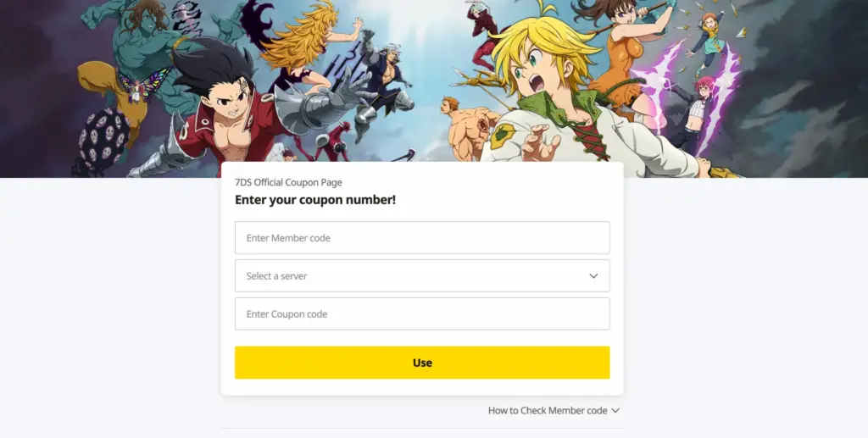Viewport: 868px width, 438px height.
Task: Click the yellow Use button
Action: [422, 363]
